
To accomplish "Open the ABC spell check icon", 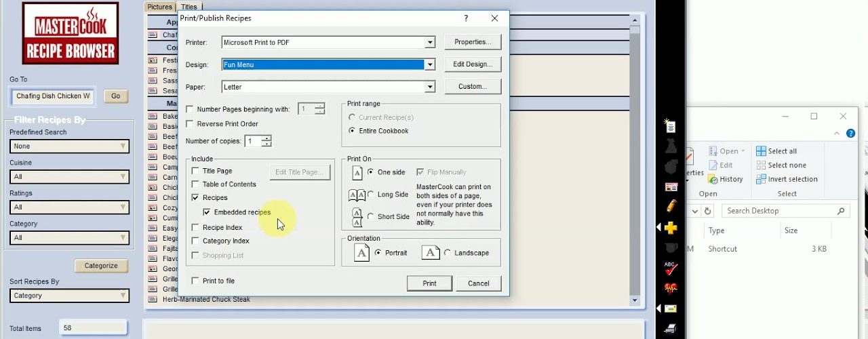I will [671, 268].
